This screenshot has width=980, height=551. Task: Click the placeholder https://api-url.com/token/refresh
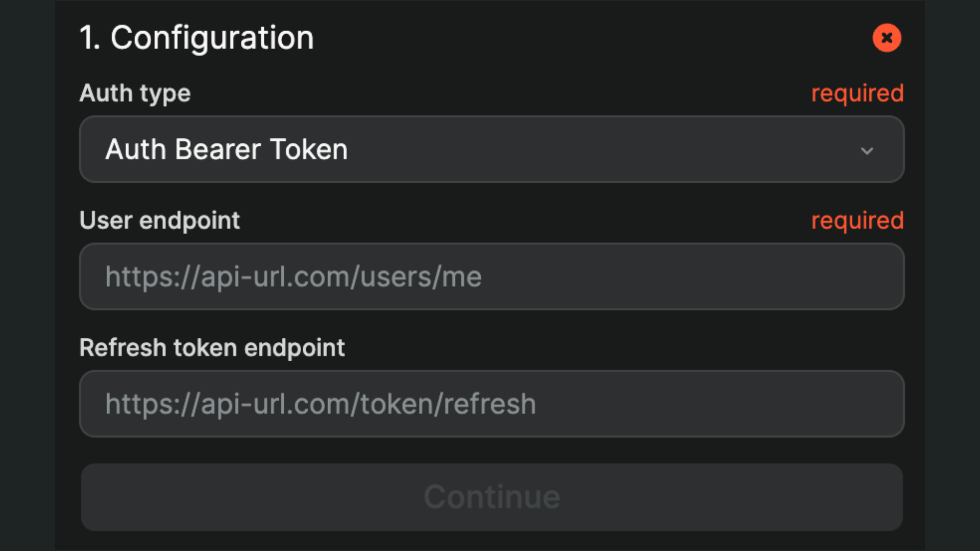pyautogui.click(x=321, y=403)
